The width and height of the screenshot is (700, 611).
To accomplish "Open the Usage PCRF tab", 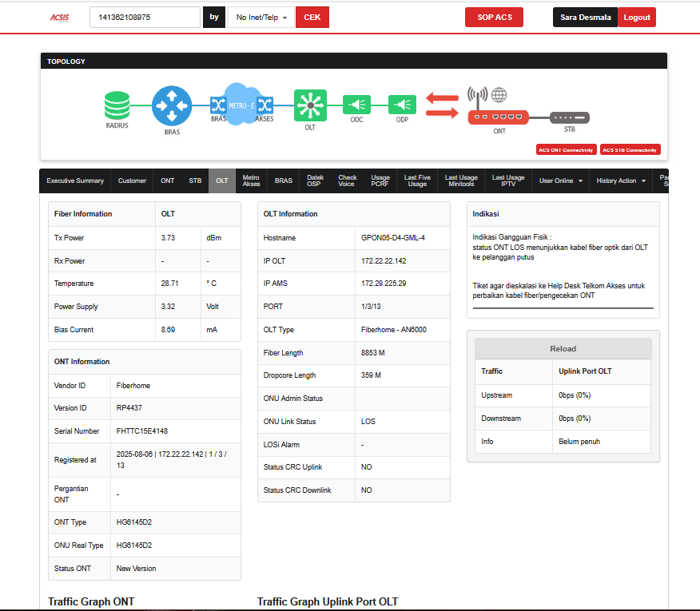I will point(380,181).
